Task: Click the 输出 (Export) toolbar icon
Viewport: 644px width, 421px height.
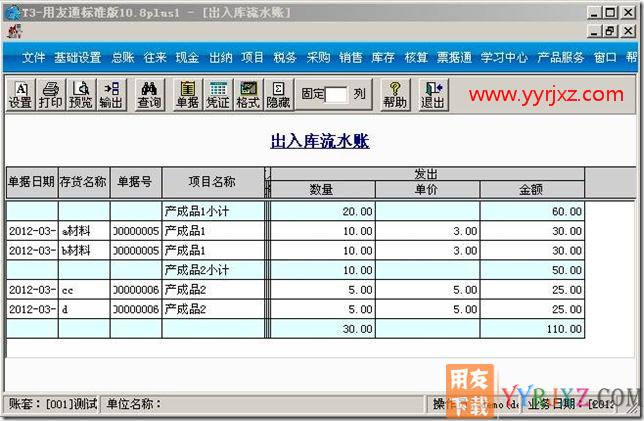Action: (x=111, y=95)
